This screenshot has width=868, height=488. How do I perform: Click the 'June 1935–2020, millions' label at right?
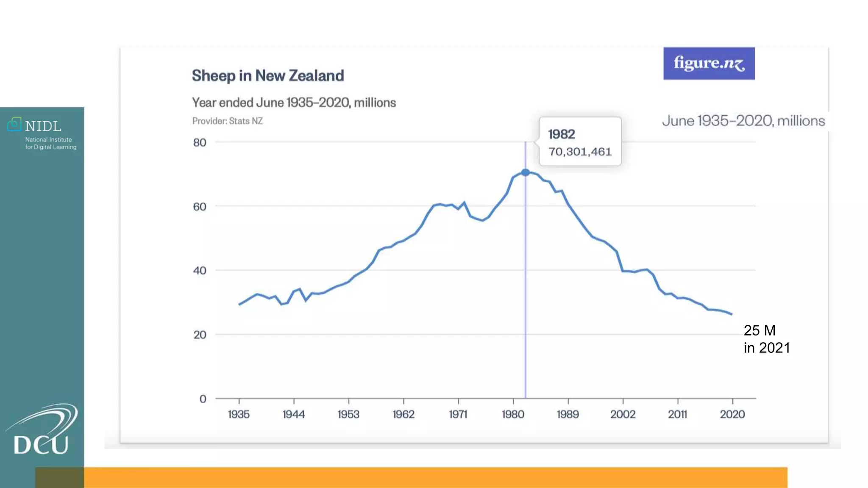[743, 121]
